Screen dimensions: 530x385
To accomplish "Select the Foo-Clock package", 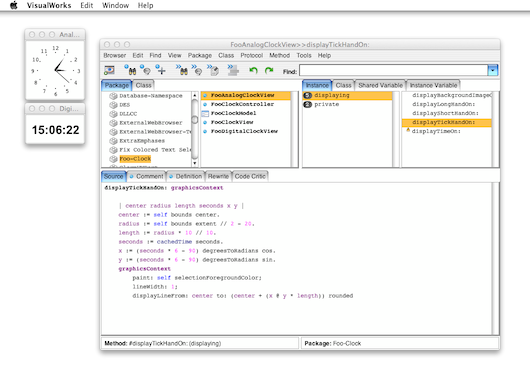I will point(135,159).
